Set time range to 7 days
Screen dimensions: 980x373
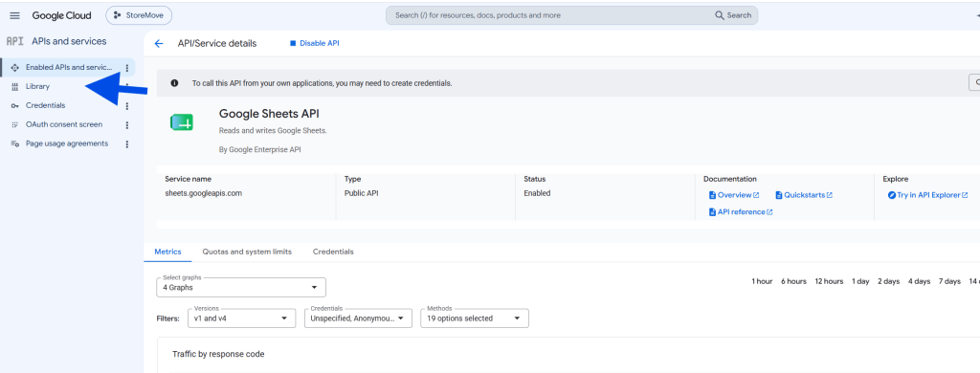pyautogui.click(x=950, y=282)
